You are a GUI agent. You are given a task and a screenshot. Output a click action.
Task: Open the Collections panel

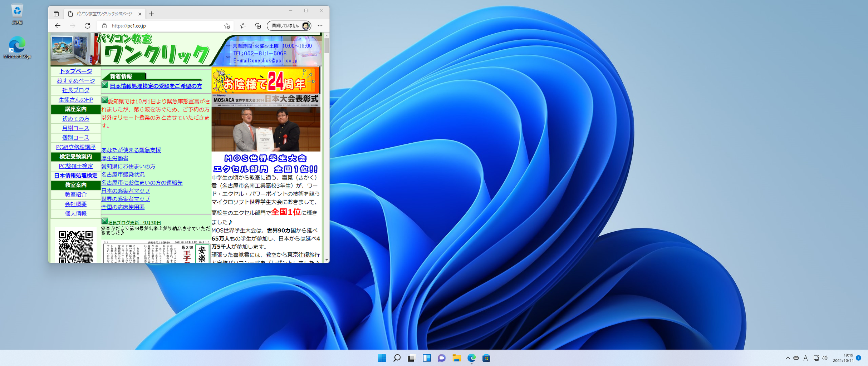[258, 26]
